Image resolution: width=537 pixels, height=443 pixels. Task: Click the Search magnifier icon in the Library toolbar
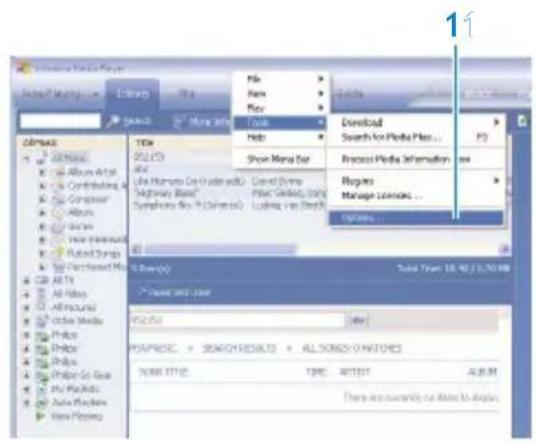click(x=113, y=121)
